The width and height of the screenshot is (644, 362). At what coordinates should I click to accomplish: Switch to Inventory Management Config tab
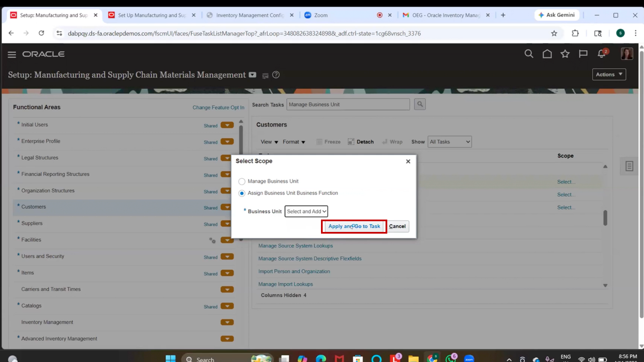250,15
